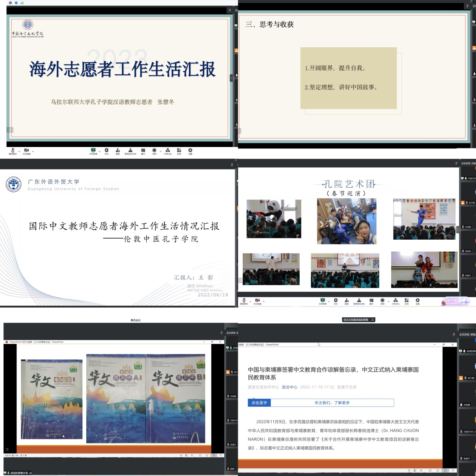Image resolution: width=476 pixels, height=476 pixels.
Task: Open 聊天 chat icon under 海外志愿者工作生活汇报 slide
Action: 143,150
